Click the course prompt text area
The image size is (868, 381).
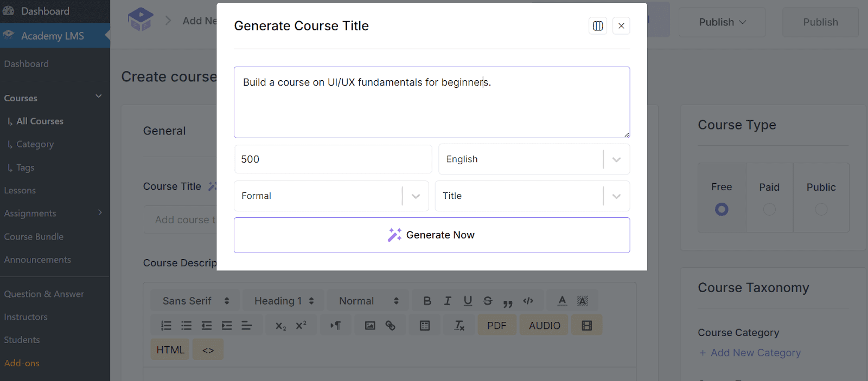[x=432, y=102]
